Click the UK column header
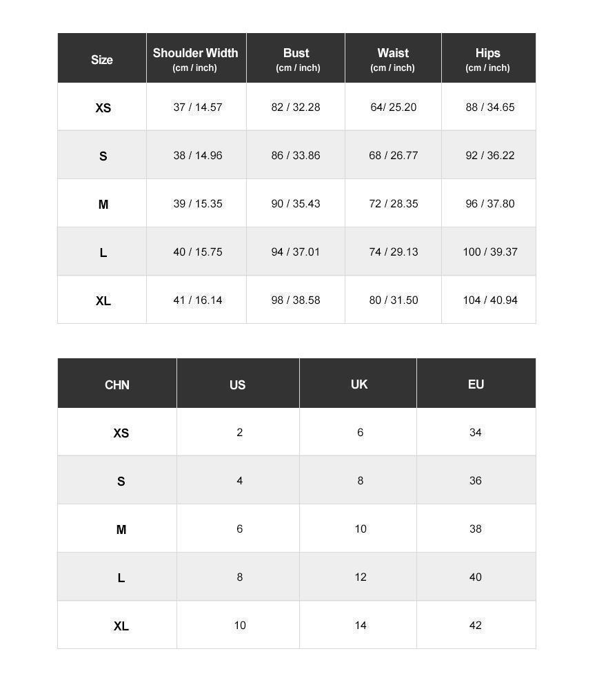Image resolution: width=597 pixels, height=700 pixels. pos(358,383)
